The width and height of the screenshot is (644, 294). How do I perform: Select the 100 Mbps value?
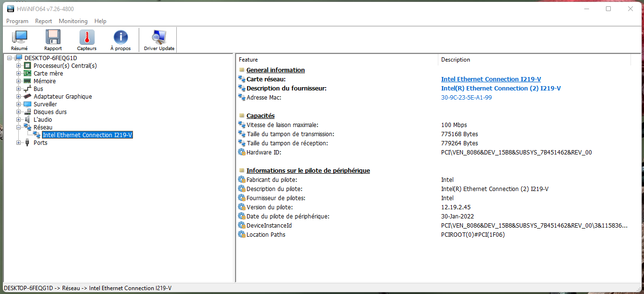pos(454,125)
